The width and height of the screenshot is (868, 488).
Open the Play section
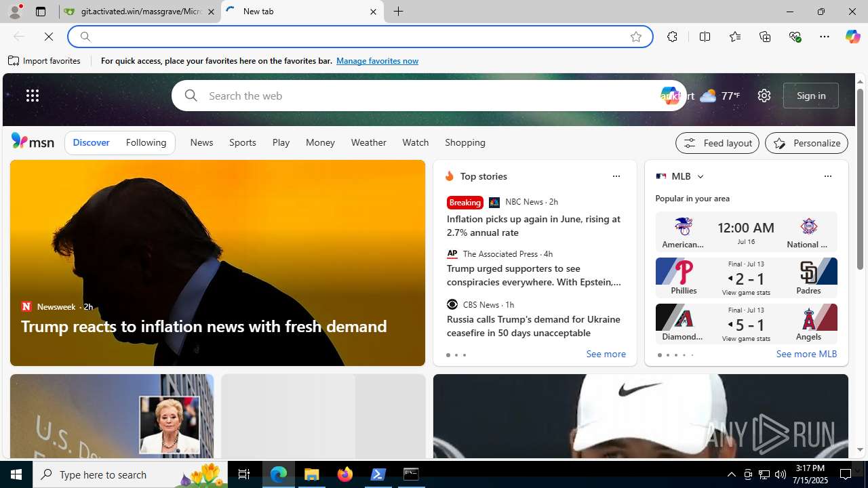(281, 142)
